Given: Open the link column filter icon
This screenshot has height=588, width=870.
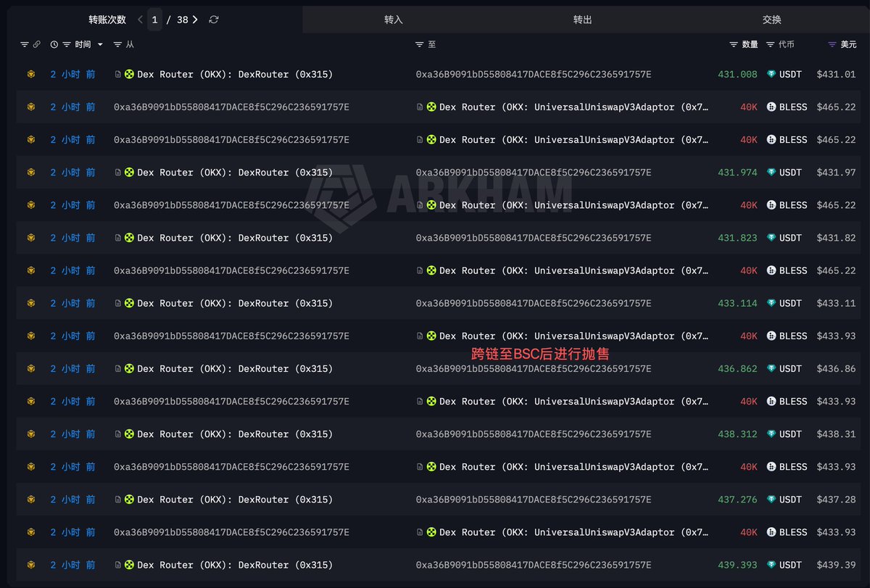Looking at the screenshot, I should [x=25, y=45].
